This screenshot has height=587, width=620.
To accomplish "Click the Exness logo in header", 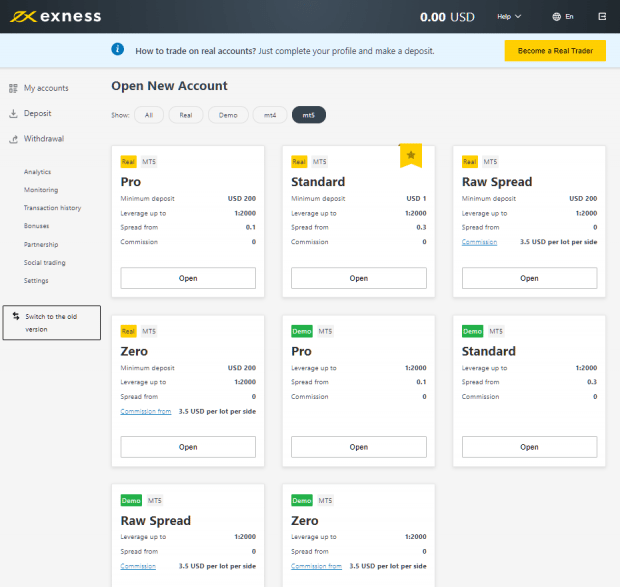I will 58,17.
